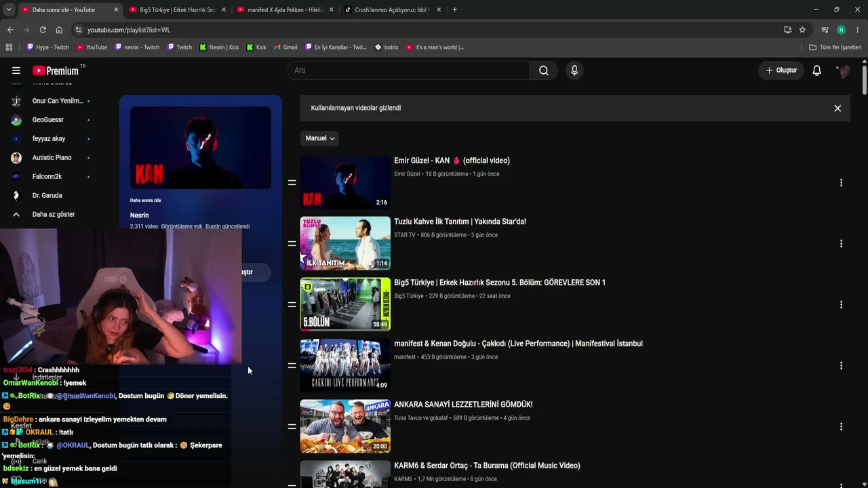The height and width of the screenshot is (488, 868).
Task: Open the STAR TV channel link
Action: pos(405,235)
